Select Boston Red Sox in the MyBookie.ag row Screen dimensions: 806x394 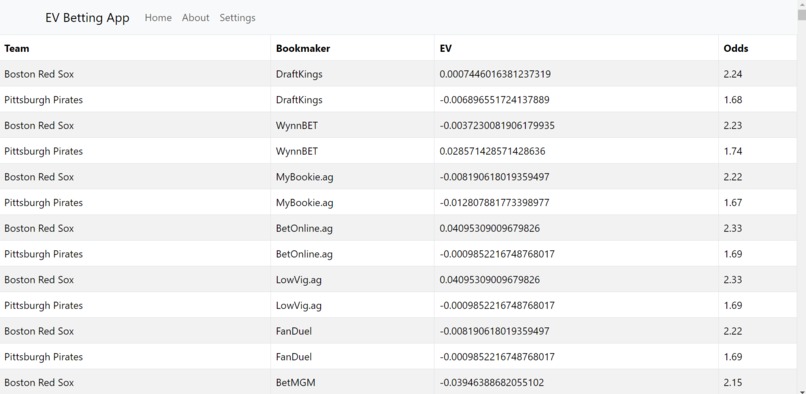[x=39, y=177]
